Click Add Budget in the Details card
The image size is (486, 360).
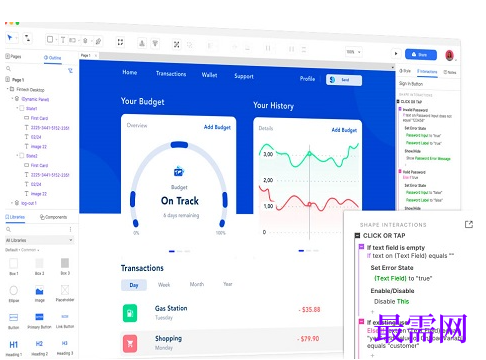pyautogui.click(x=344, y=130)
